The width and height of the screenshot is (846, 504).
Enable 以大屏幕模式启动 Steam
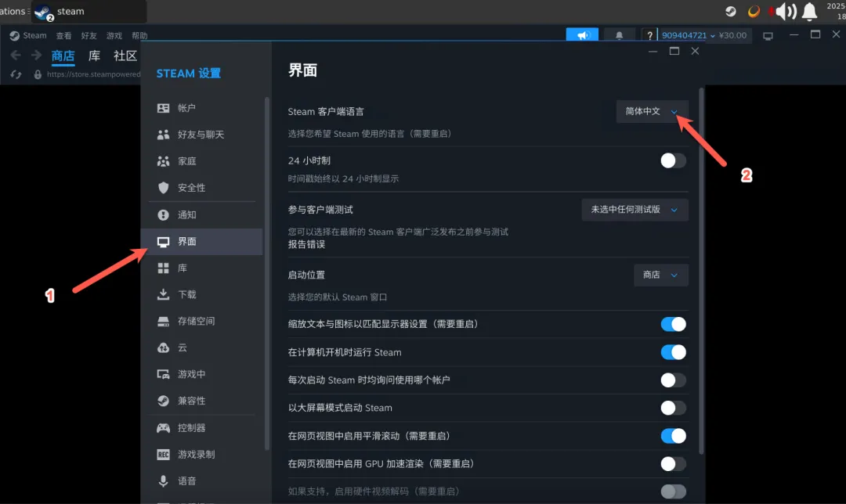[x=672, y=408]
